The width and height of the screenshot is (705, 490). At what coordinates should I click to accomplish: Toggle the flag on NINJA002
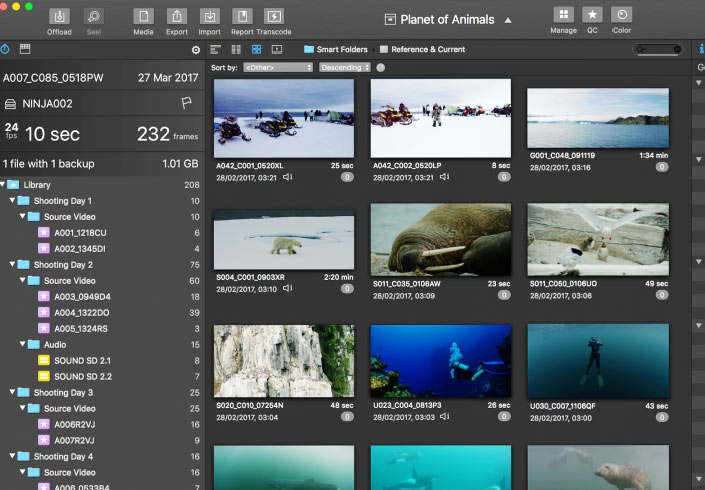(186, 103)
